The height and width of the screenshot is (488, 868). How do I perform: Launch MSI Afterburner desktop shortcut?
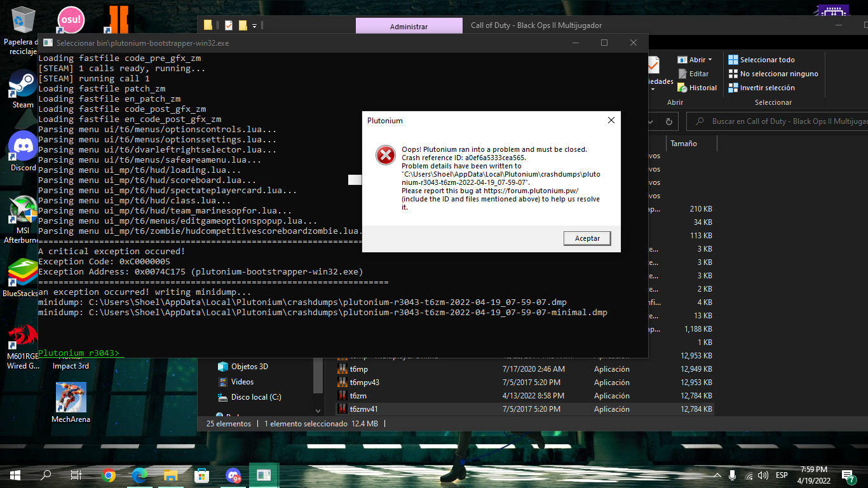tap(23, 219)
